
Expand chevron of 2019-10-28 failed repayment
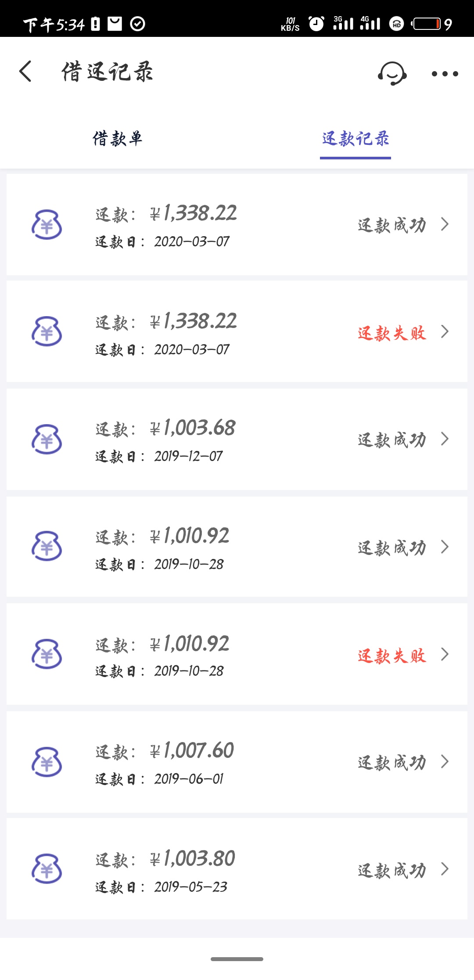point(445,654)
